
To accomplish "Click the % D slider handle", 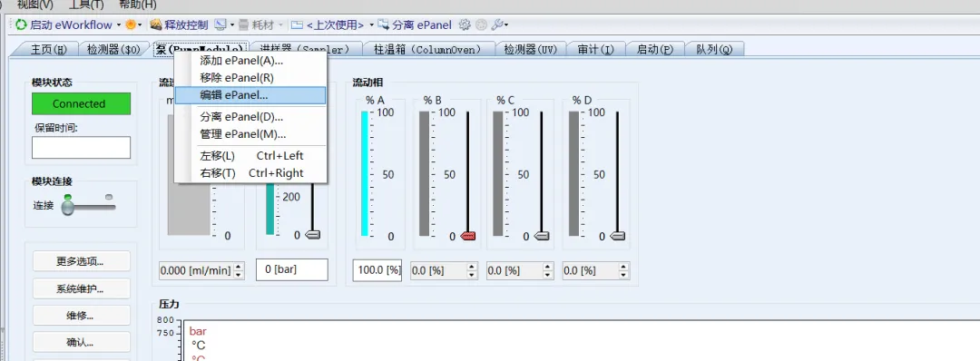I will (x=617, y=236).
